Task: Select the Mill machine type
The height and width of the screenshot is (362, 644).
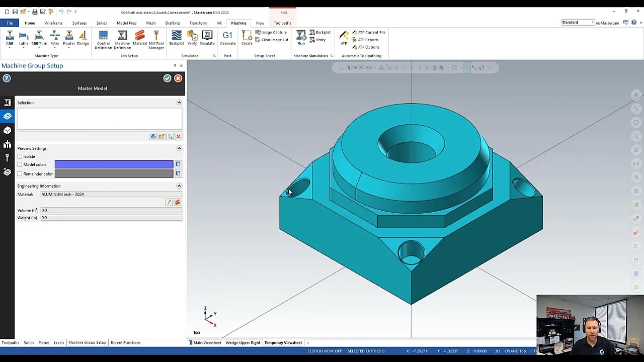Action: [x=10, y=38]
